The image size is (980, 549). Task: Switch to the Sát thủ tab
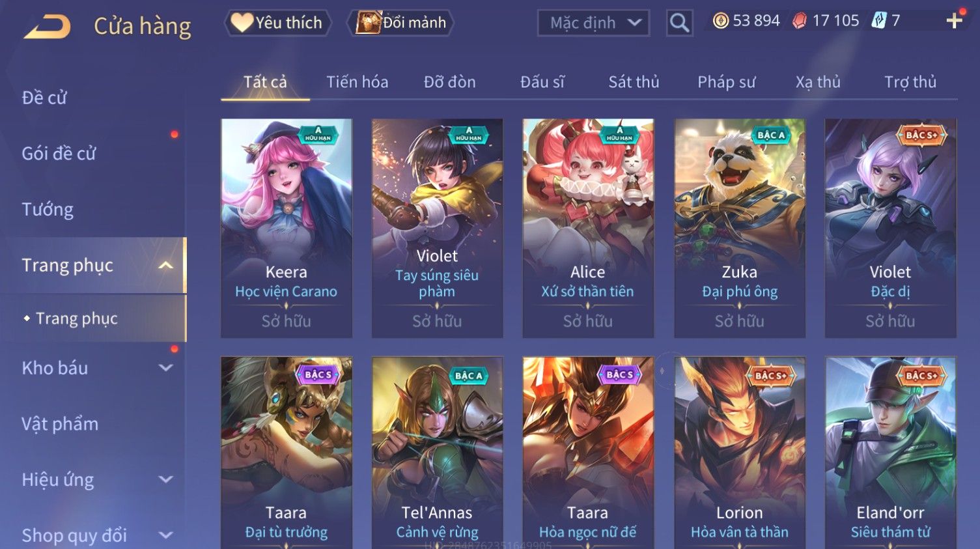coord(634,82)
